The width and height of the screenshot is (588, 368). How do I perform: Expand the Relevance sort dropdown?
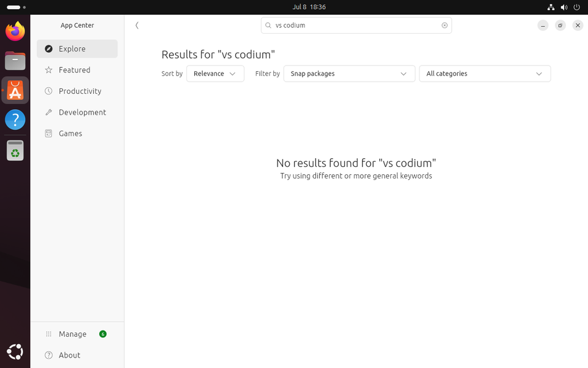click(215, 74)
